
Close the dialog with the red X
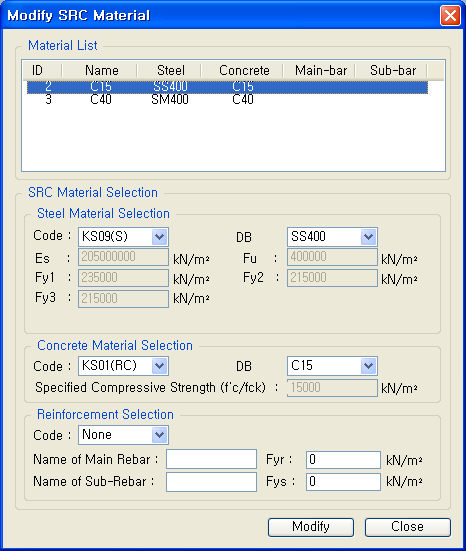coord(450,16)
